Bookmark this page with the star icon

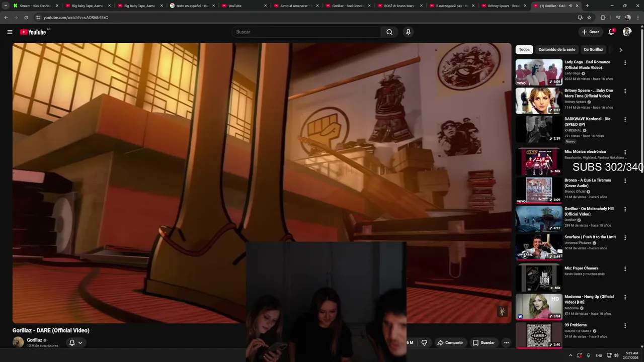(x=589, y=17)
